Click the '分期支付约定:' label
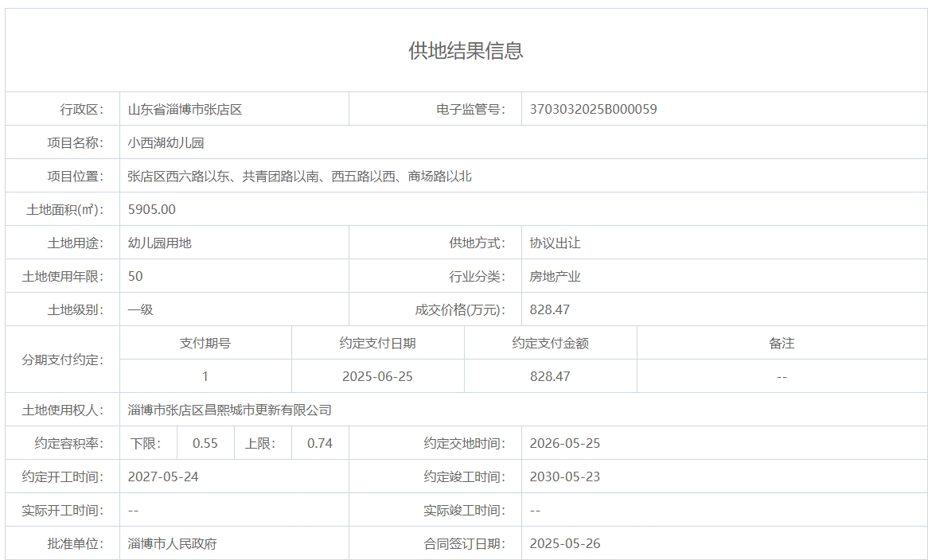This screenshot has height=560, width=928. [63, 360]
